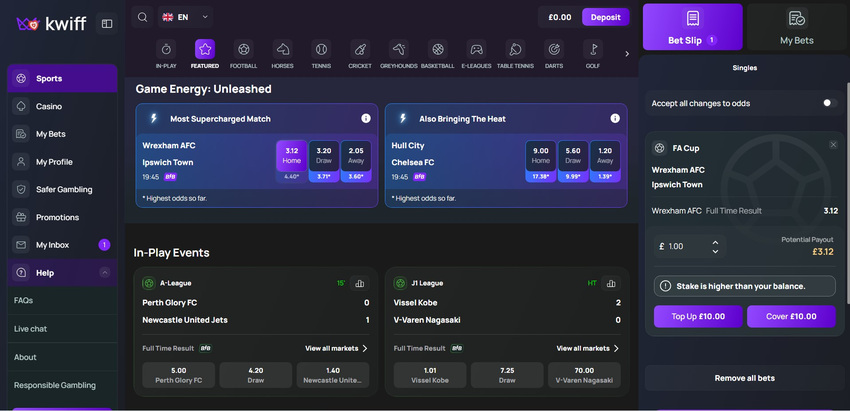Viewport: 850px width, 411px height.
Task: Click the Top Up £10.00 button
Action: 698,316
